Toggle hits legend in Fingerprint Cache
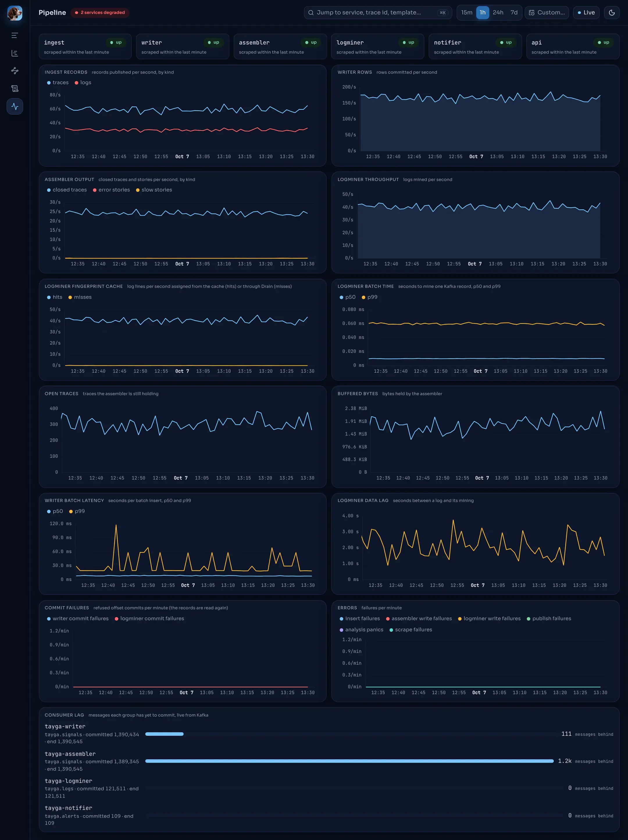This screenshot has width=628, height=840. [x=55, y=297]
